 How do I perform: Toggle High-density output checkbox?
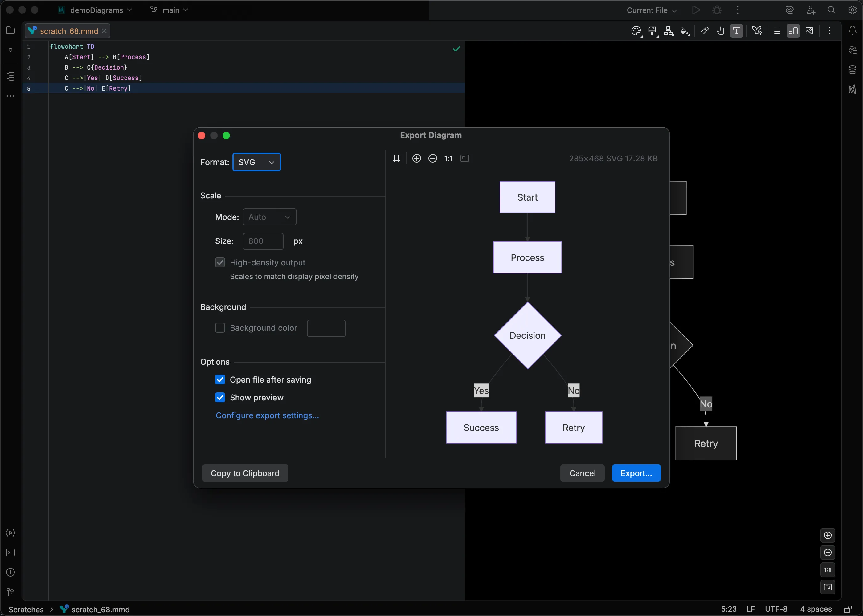pyautogui.click(x=220, y=262)
